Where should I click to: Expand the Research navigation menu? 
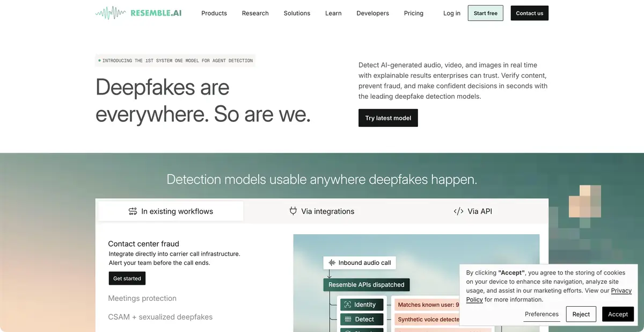point(255,13)
